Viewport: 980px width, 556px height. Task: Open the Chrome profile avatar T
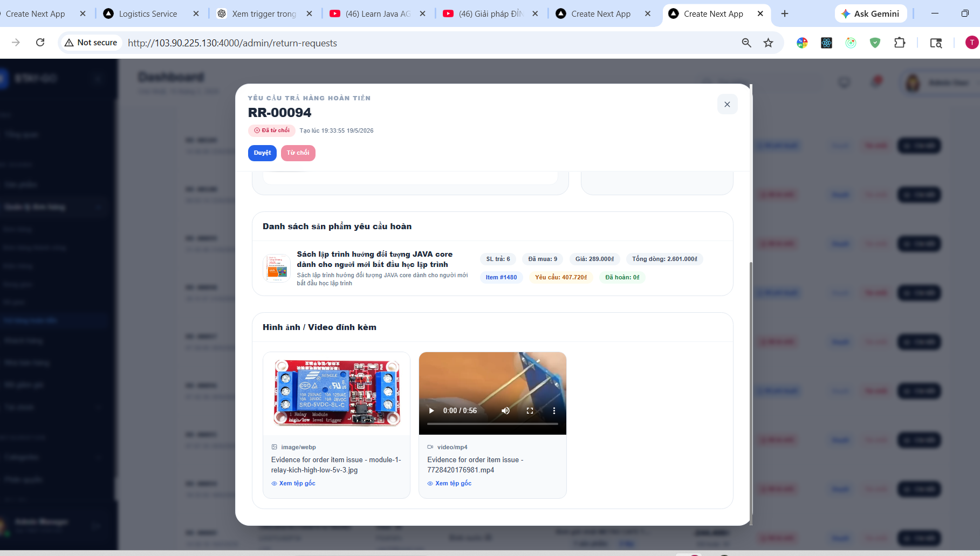click(x=972, y=43)
